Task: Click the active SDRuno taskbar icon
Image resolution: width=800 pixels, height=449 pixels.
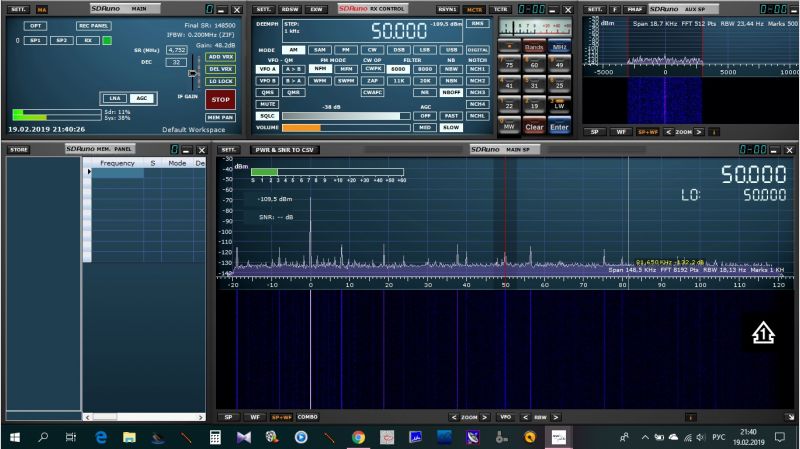Action: tap(558, 437)
